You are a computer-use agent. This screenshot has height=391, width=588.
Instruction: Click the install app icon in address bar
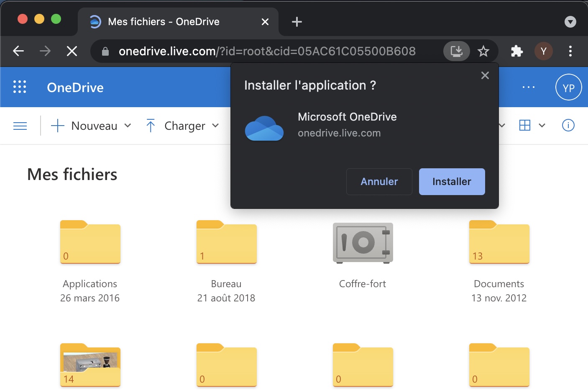456,51
